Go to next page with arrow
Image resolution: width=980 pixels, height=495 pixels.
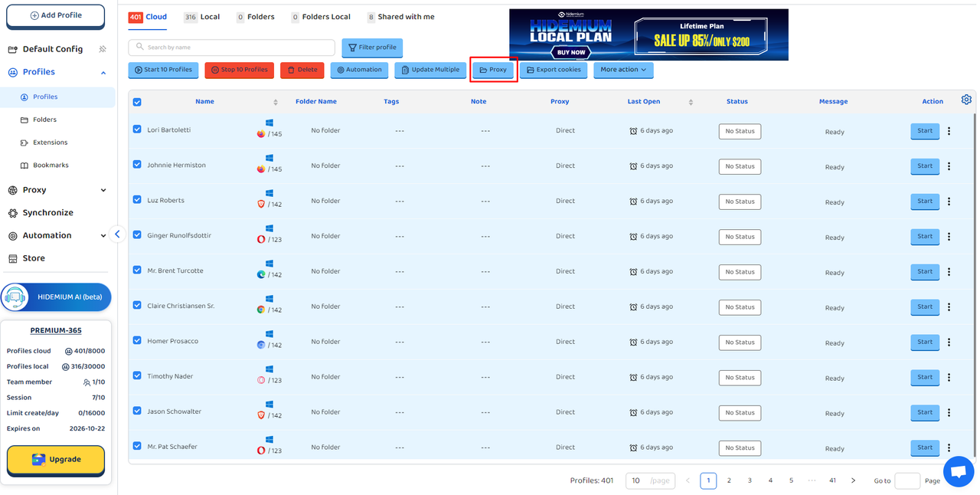click(x=853, y=480)
